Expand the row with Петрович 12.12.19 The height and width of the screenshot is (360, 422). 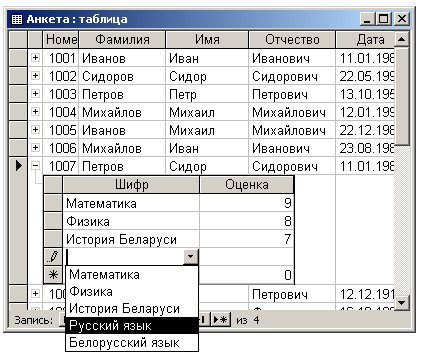(x=35, y=294)
